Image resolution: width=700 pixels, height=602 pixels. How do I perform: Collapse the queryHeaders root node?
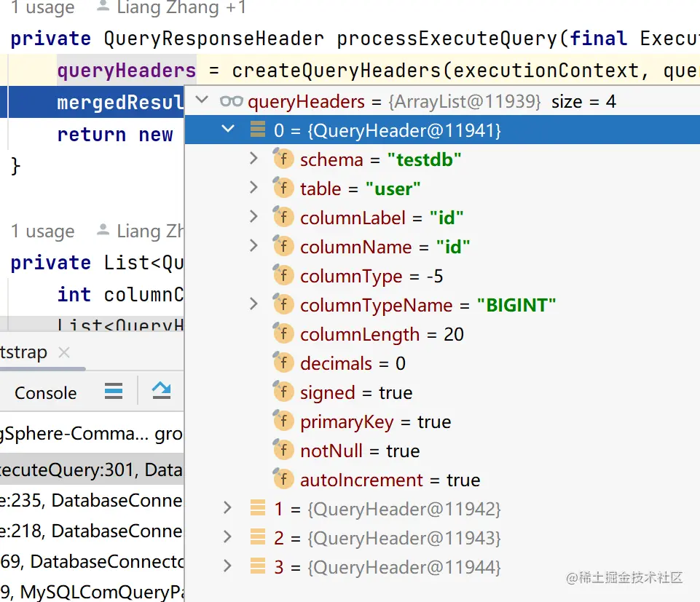pos(202,100)
